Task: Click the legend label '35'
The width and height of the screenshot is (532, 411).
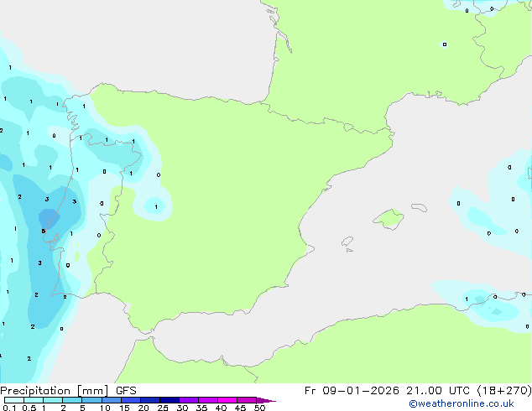Action: pos(201,408)
